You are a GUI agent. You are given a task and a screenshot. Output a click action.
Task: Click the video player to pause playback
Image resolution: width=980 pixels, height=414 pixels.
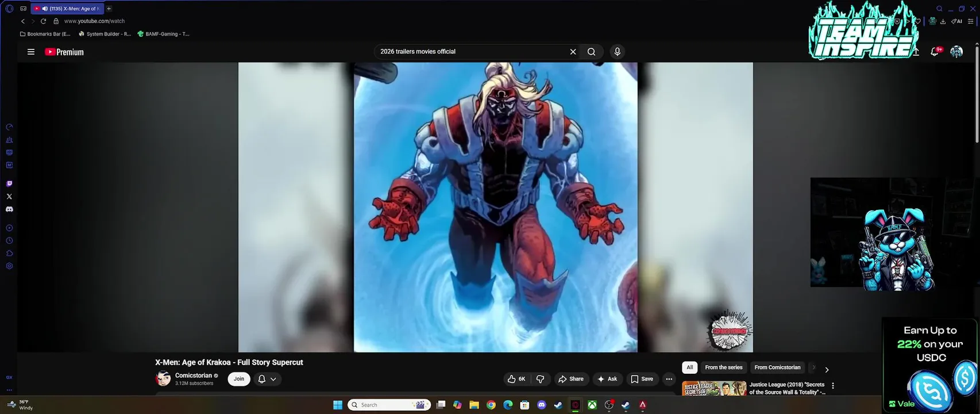495,207
